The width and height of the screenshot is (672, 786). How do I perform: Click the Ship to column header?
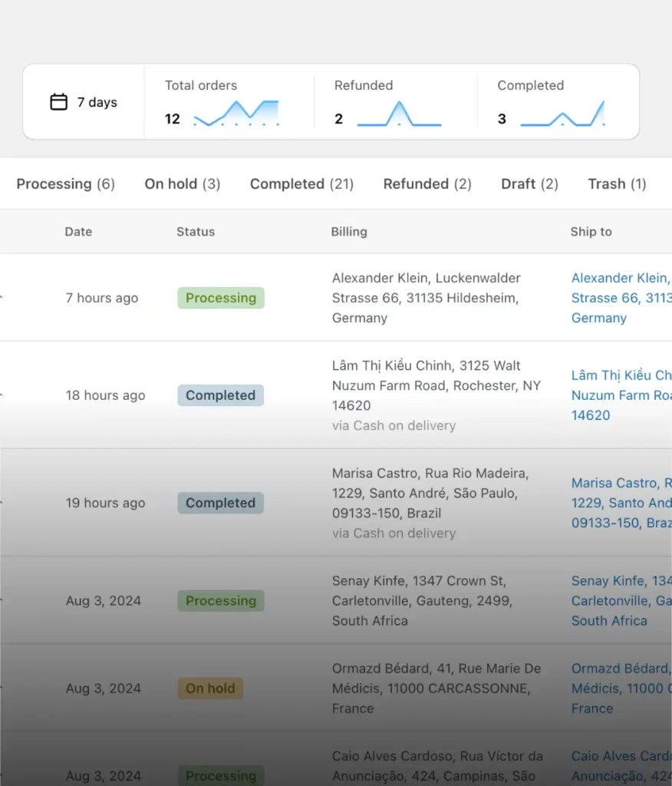591,232
